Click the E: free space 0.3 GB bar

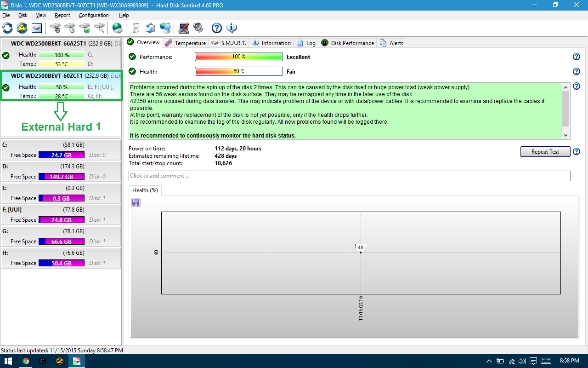[x=62, y=198]
